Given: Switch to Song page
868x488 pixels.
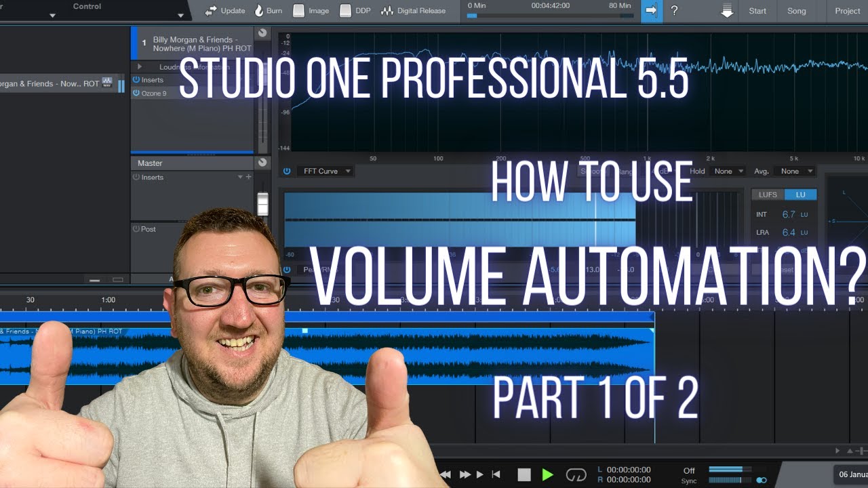Looking at the screenshot, I should [797, 11].
